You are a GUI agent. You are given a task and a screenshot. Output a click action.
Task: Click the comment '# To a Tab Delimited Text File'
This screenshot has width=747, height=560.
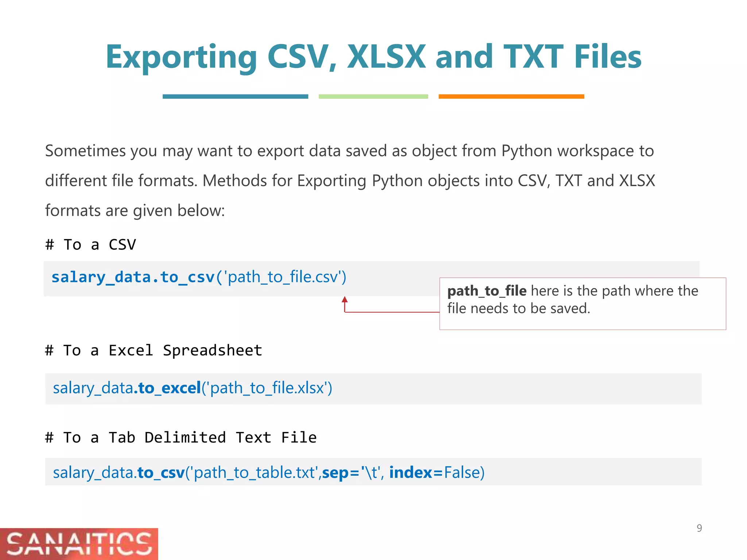pos(181,437)
